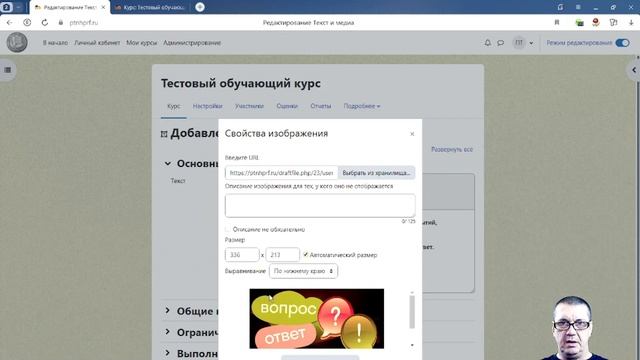Switch to Курс Тестовый обучающий browser tab

[x=150, y=7]
